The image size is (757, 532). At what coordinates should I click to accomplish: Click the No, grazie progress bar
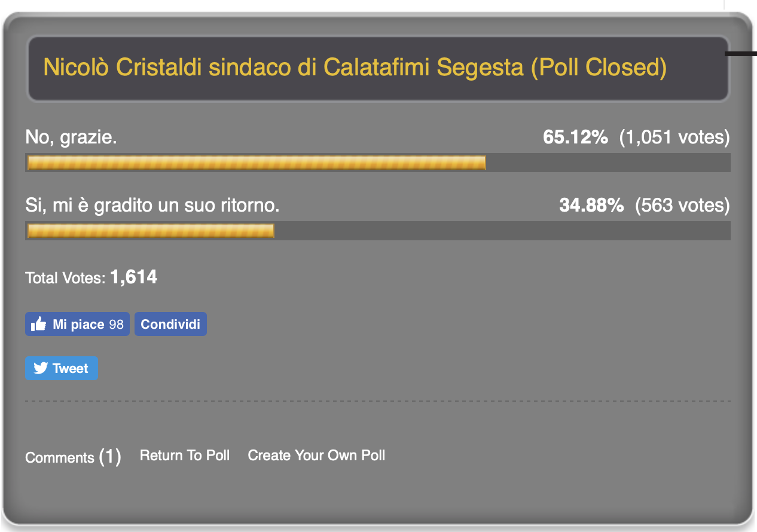[x=378, y=163]
